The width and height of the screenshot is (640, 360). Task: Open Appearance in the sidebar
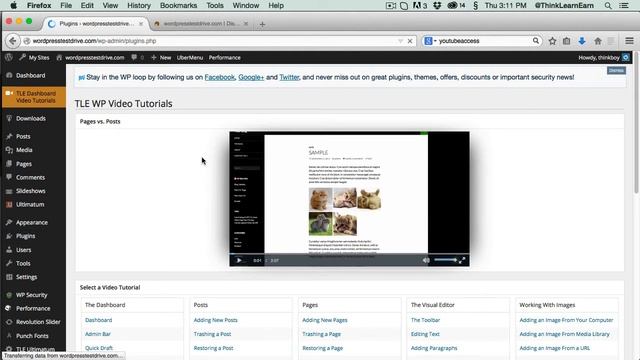click(33, 222)
